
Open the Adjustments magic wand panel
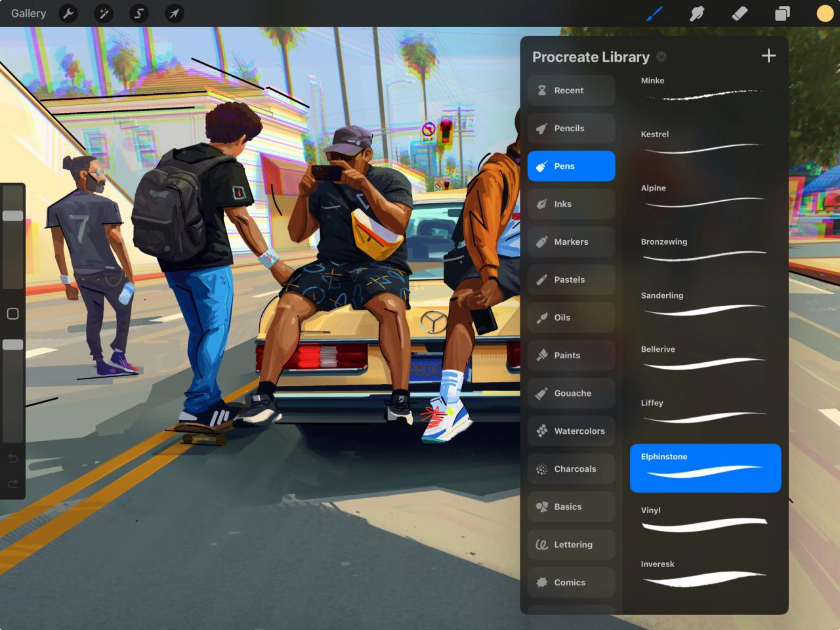pos(103,13)
